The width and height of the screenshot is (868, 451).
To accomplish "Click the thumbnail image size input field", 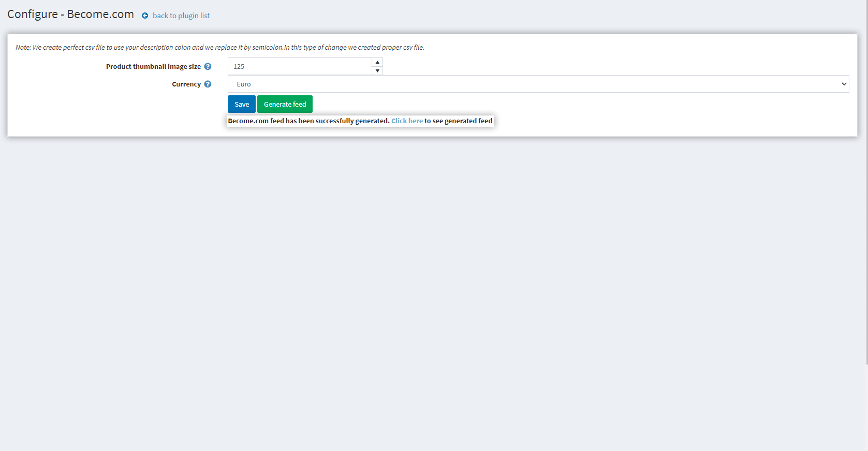I will point(300,66).
